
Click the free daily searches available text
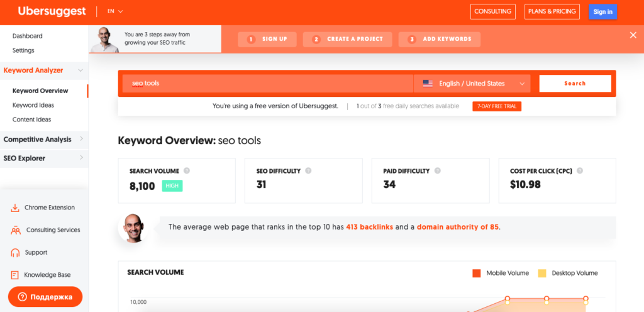pyautogui.click(x=408, y=106)
